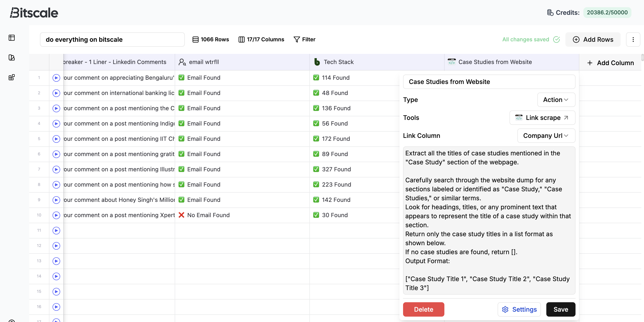Image resolution: width=644 pixels, height=322 pixels.
Task: Open the '48 Found' Tech Stack cell
Action: (355, 93)
